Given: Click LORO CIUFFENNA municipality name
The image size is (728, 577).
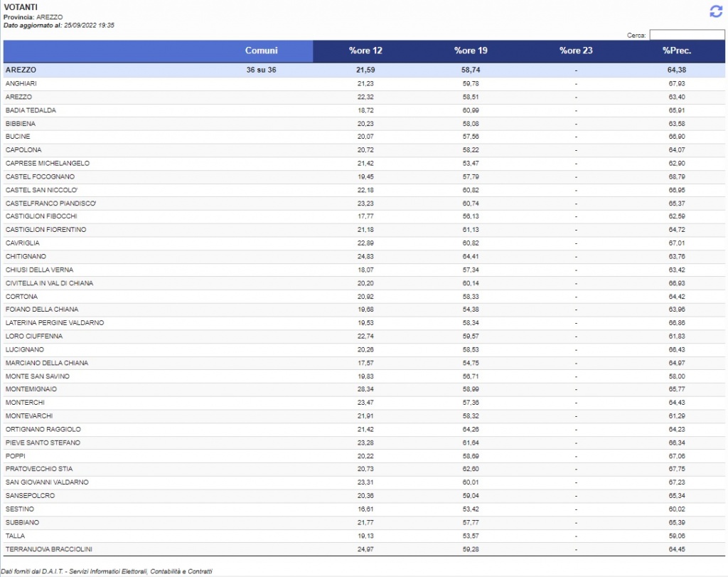Looking at the screenshot, I should (34, 337).
